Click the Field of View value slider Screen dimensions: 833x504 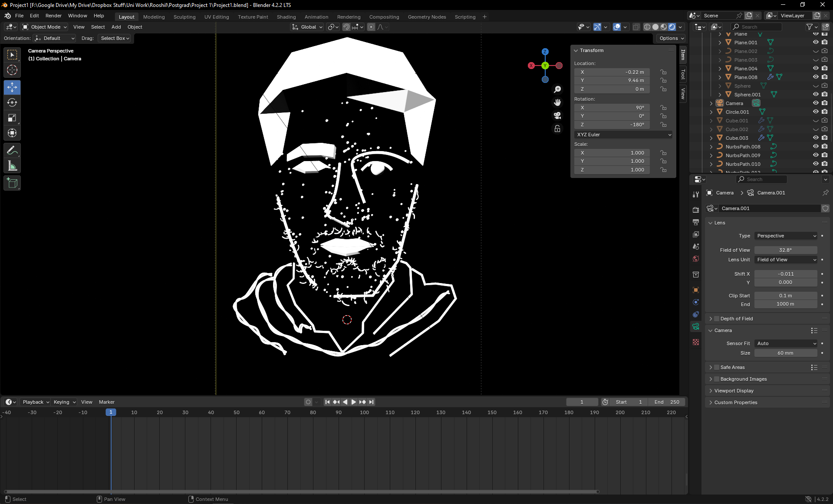(785, 250)
